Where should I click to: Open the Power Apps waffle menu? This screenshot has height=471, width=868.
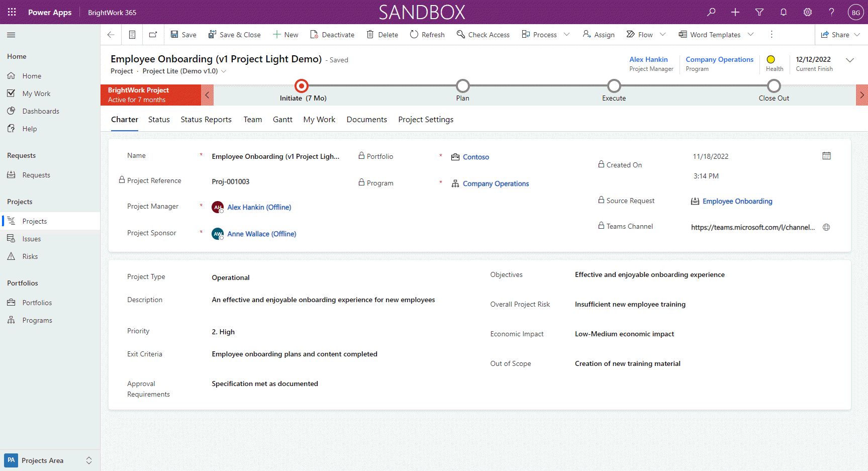click(11, 12)
